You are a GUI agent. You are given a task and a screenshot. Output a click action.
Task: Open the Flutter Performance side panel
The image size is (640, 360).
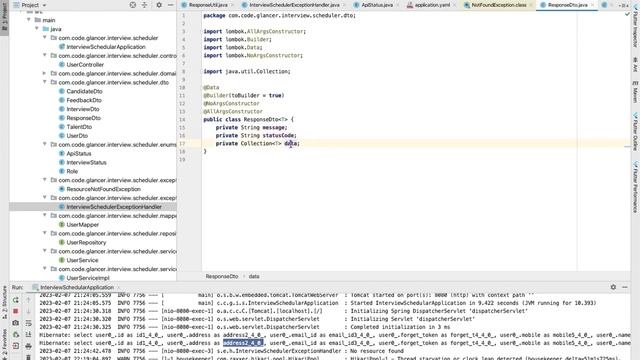tap(635, 187)
